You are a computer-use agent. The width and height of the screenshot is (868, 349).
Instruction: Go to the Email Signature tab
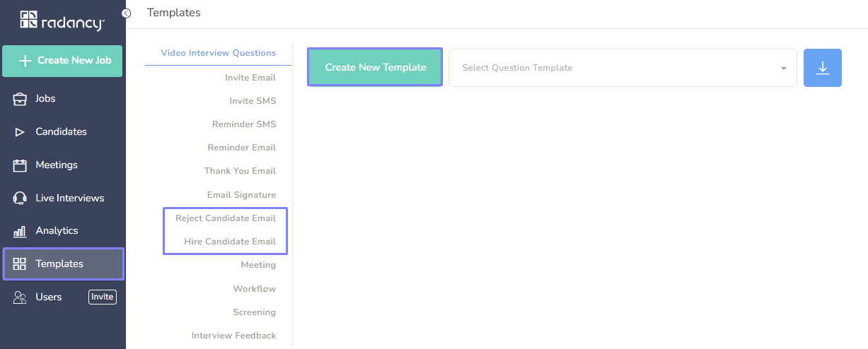click(x=241, y=195)
